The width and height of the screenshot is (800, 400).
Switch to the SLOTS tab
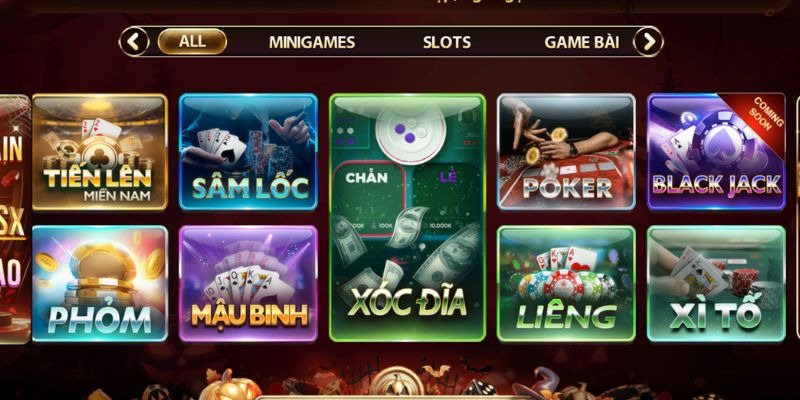coord(446,42)
